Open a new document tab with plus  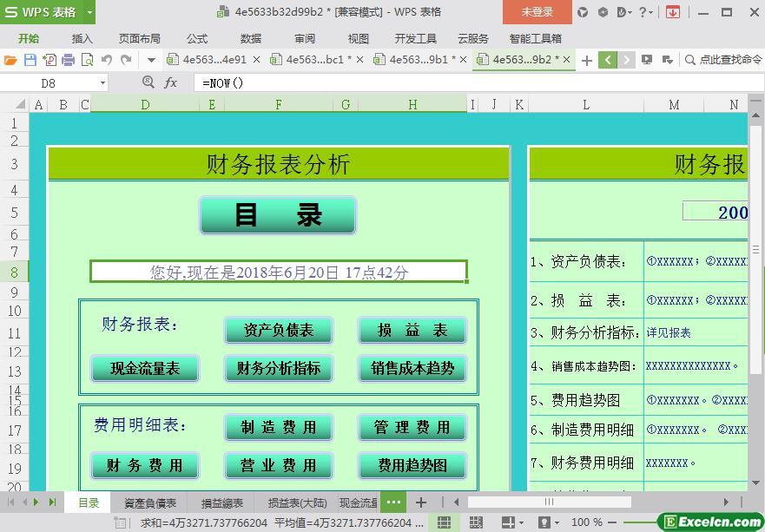coord(587,60)
